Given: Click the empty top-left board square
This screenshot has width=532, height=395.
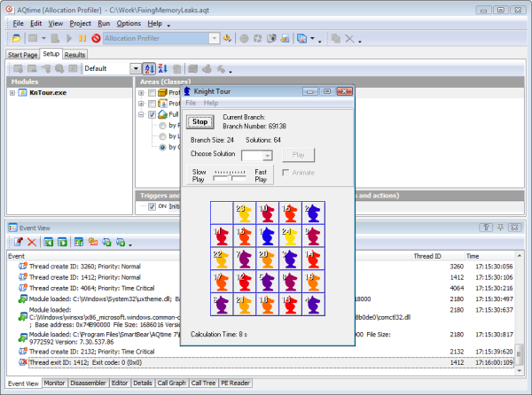Looking at the screenshot, I should click(x=222, y=213).
